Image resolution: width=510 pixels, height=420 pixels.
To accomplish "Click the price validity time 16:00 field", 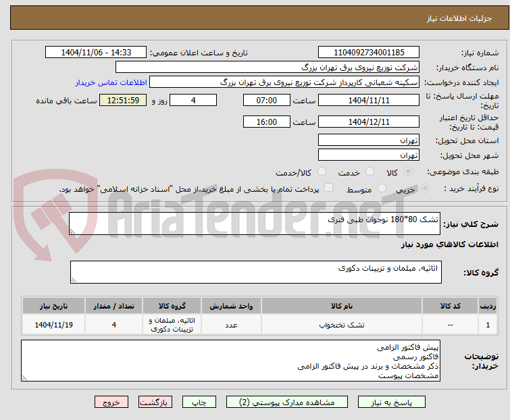I will [267, 122].
